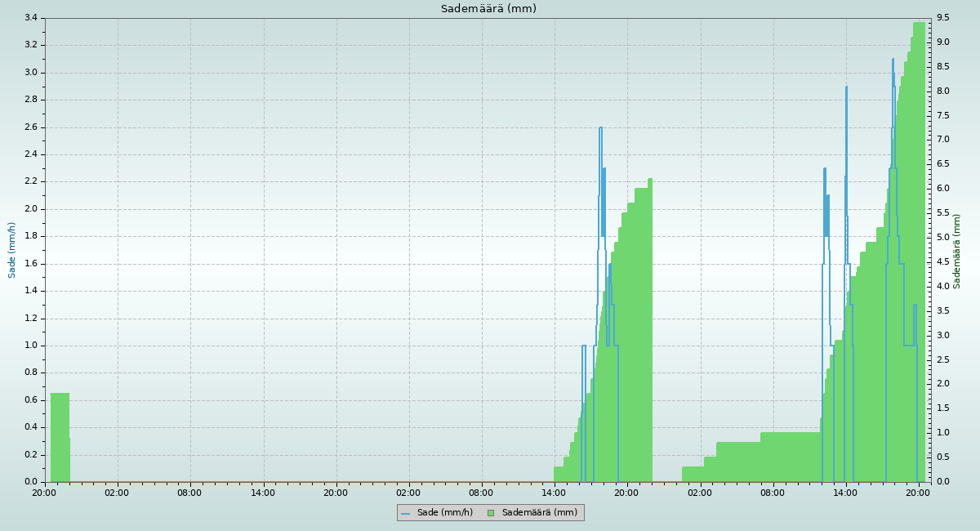Click the 1.0 tick on left axis
Screen dimensions: 980x531
pyautogui.click(x=30, y=346)
